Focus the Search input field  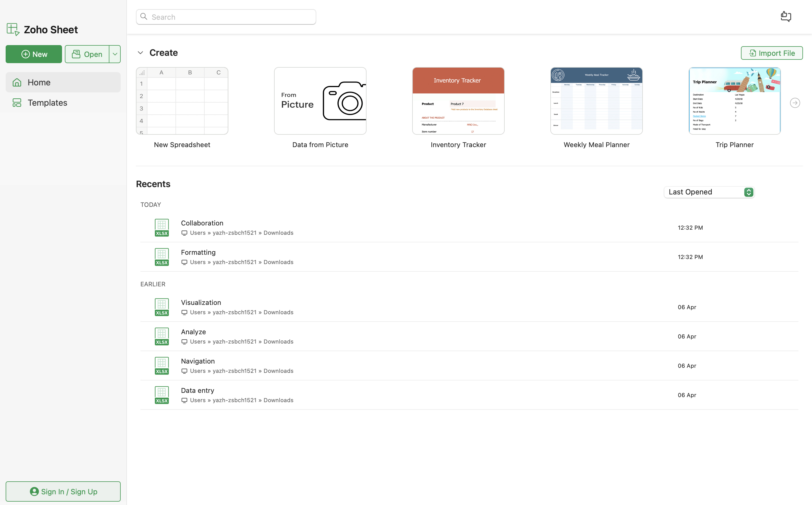[x=231, y=17]
